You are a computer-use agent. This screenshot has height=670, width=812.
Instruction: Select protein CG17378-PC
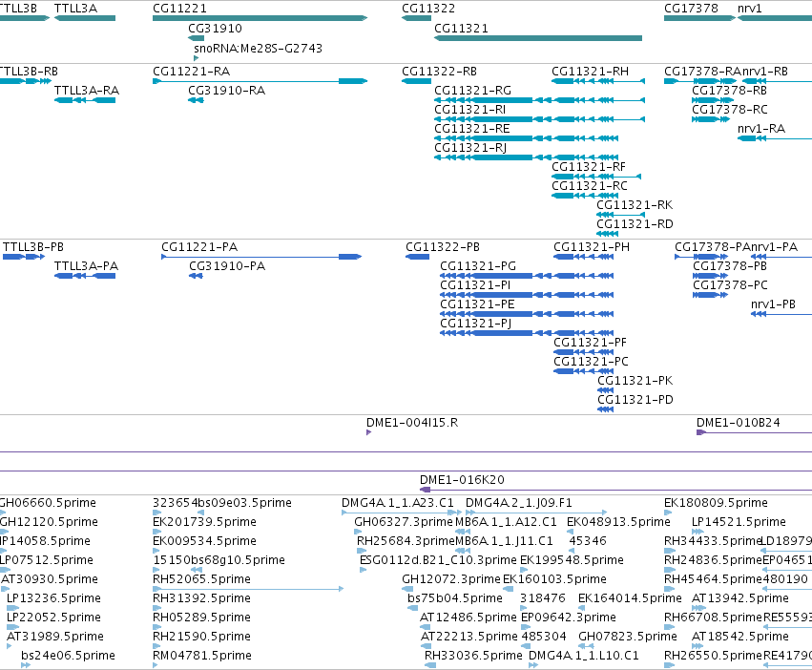[710, 295]
